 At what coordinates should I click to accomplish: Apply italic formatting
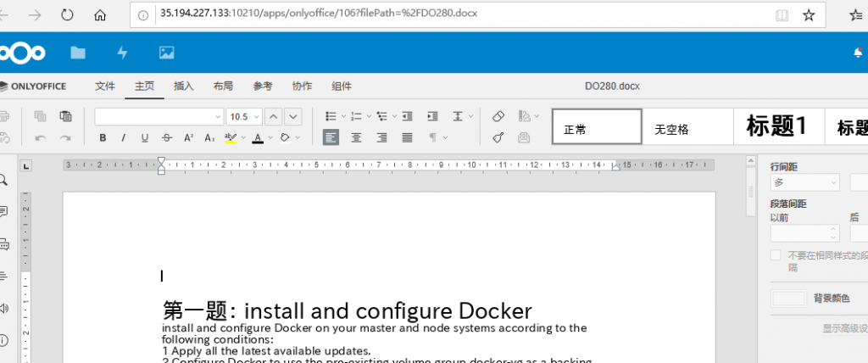124,137
